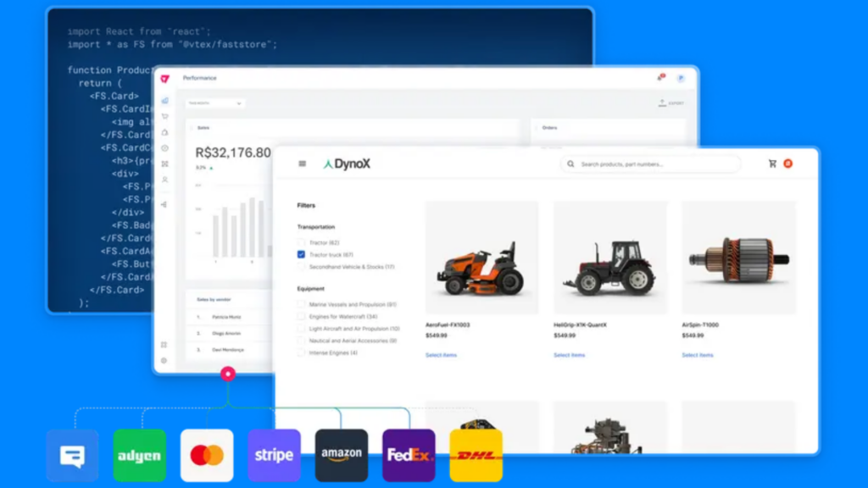Click the Export button in dashboard
Viewport: 868px width, 488px height.
click(x=670, y=103)
